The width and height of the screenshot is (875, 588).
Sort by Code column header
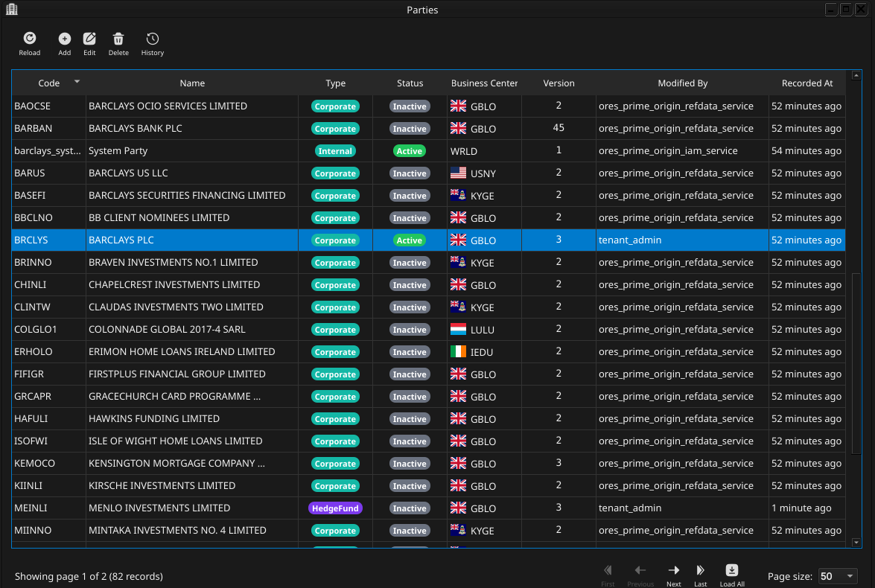coord(48,83)
